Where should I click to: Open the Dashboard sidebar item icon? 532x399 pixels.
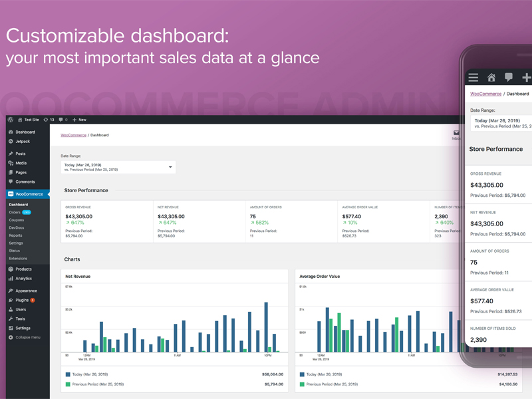click(x=11, y=132)
